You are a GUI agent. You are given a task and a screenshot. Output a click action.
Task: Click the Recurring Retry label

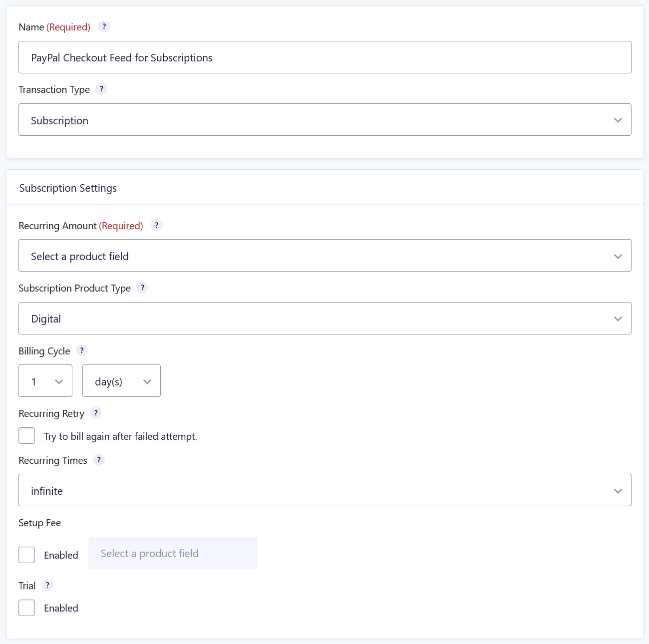point(51,413)
